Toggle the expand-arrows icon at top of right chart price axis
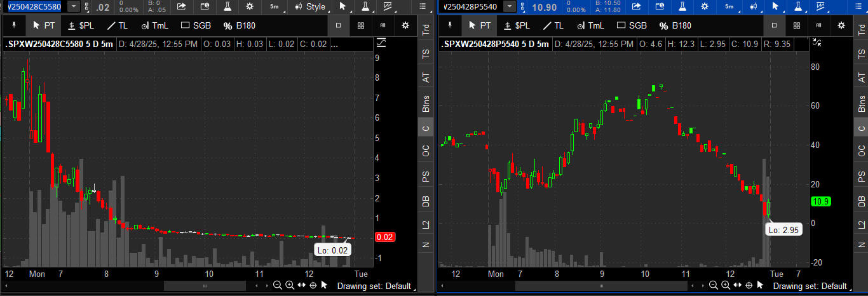This screenshot has height=296, width=868. click(x=817, y=43)
